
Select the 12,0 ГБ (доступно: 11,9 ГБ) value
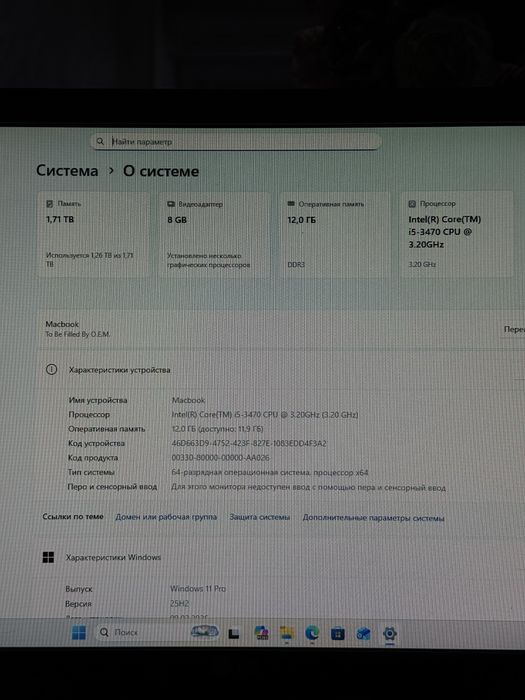coord(217,429)
